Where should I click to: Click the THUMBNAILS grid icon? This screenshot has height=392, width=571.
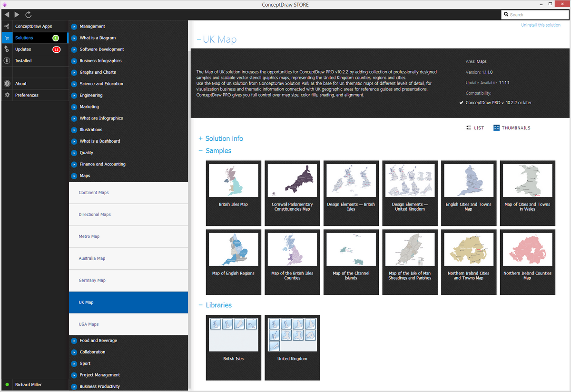(496, 128)
